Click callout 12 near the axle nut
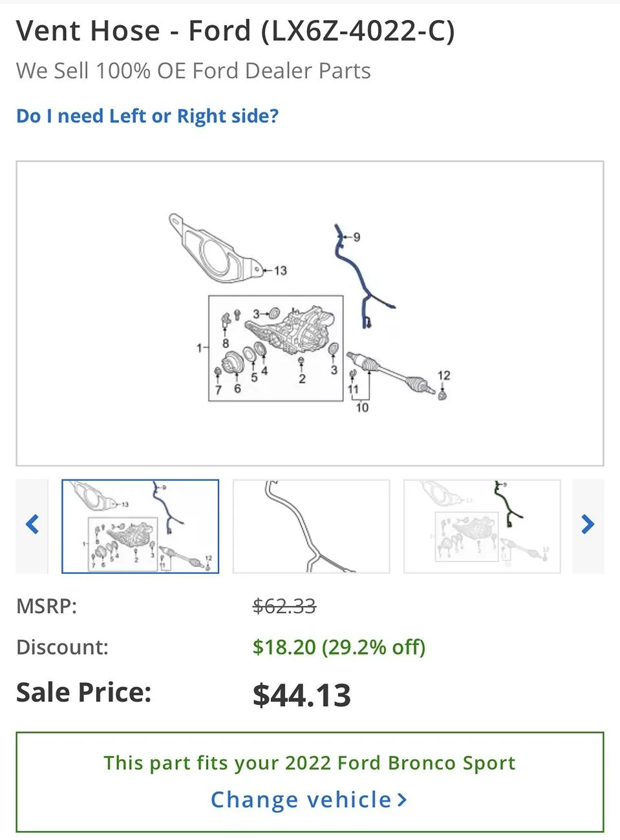This screenshot has width=620, height=840. tap(444, 375)
